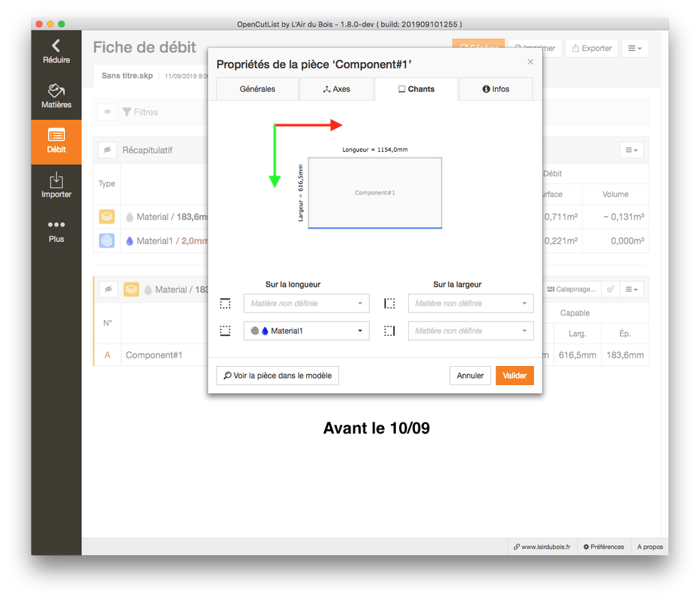Click the Material group yellow wood icon
Viewport: 700px width, 600px height.
131,289
